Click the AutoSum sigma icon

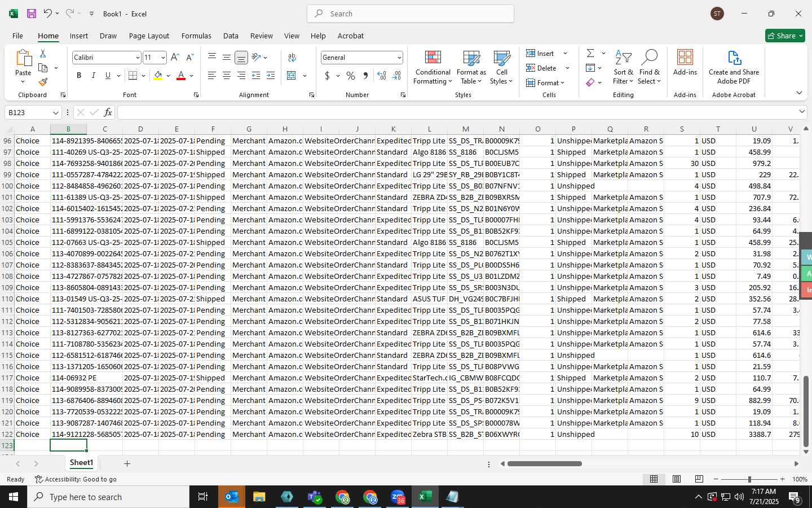pos(590,53)
